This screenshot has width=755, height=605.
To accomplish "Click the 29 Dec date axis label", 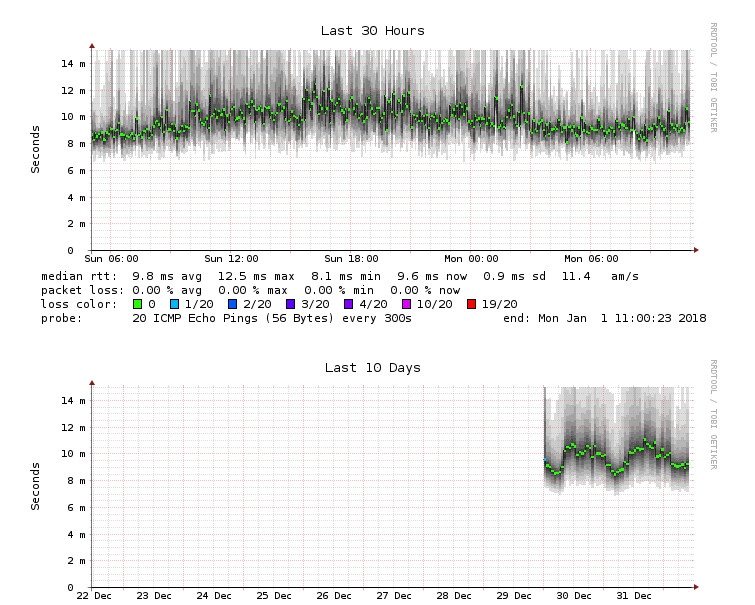I will [514, 596].
